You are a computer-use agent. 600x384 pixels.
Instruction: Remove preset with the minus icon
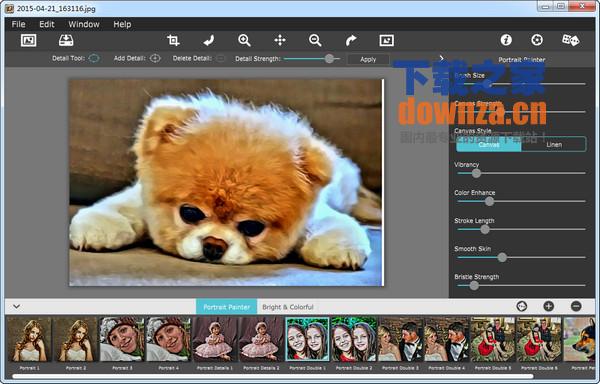[576, 306]
